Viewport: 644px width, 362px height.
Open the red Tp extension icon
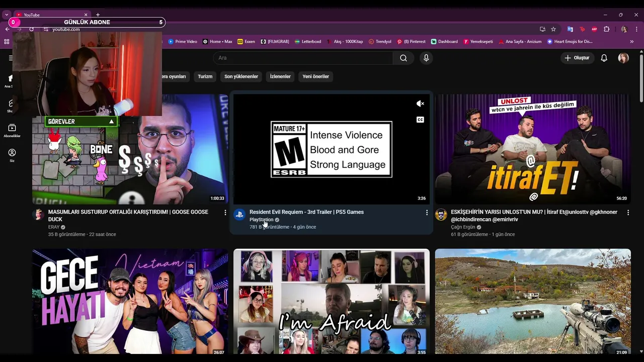[582, 29]
